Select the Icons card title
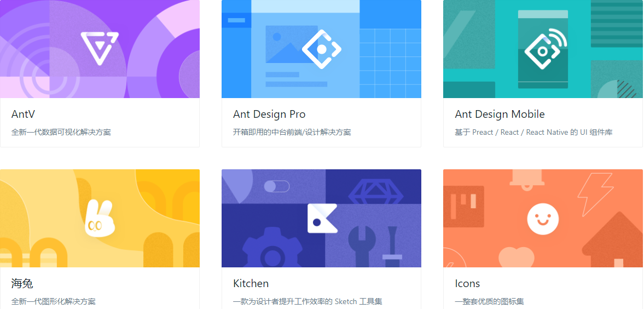Viewport: 644px width, 309px height. pyautogui.click(x=467, y=283)
